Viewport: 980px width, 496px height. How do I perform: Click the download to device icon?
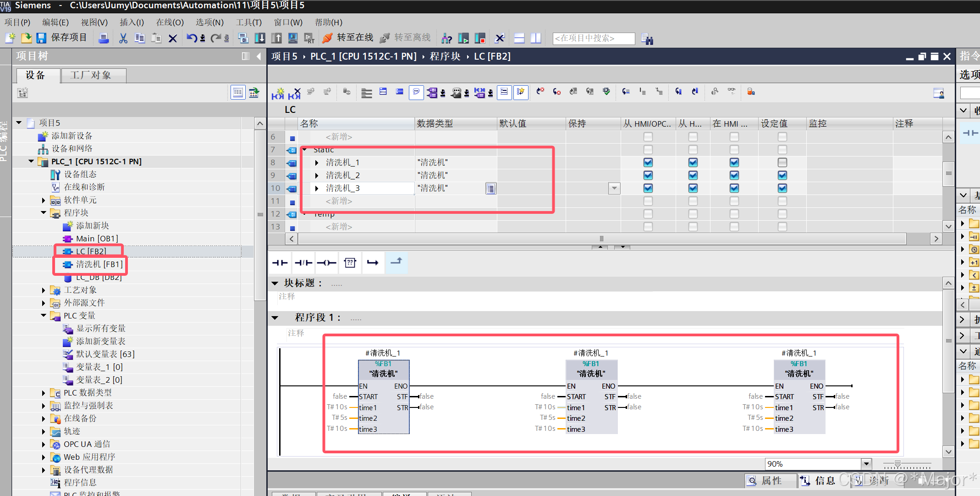[260, 38]
